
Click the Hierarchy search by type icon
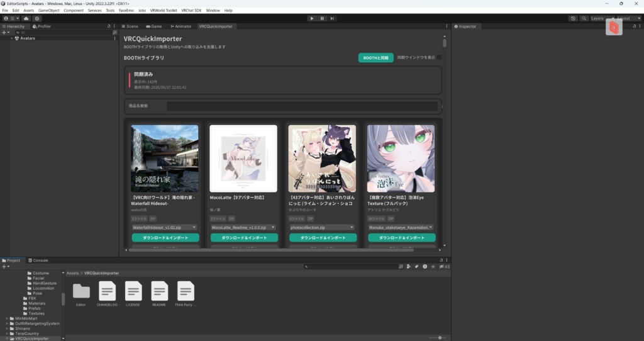pyautogui.click(x=114, y=33)
